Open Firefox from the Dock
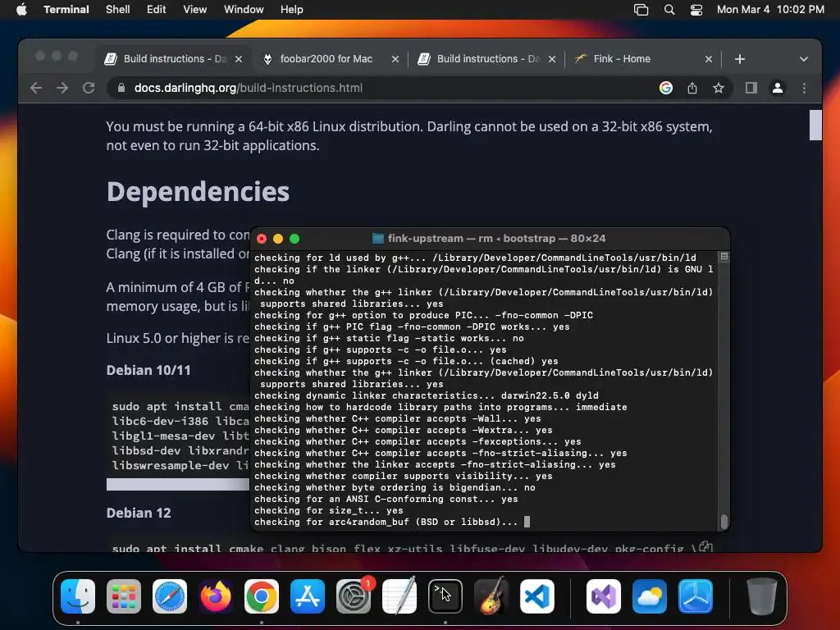840x630 pixels. click(x=216, y=596)
